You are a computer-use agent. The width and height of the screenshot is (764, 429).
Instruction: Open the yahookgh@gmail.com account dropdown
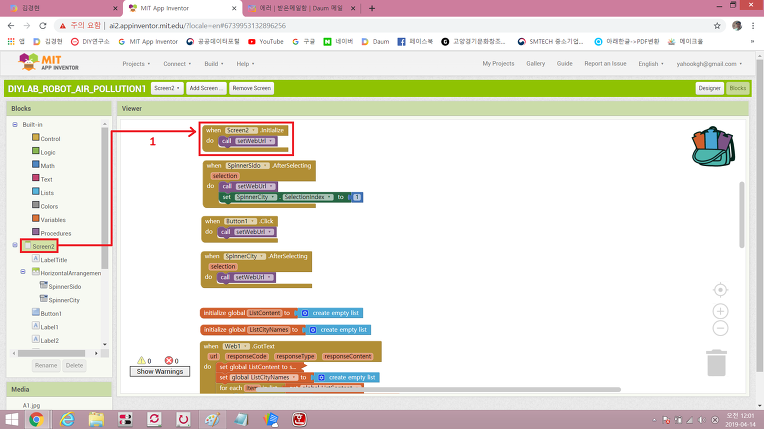point(709,64)
